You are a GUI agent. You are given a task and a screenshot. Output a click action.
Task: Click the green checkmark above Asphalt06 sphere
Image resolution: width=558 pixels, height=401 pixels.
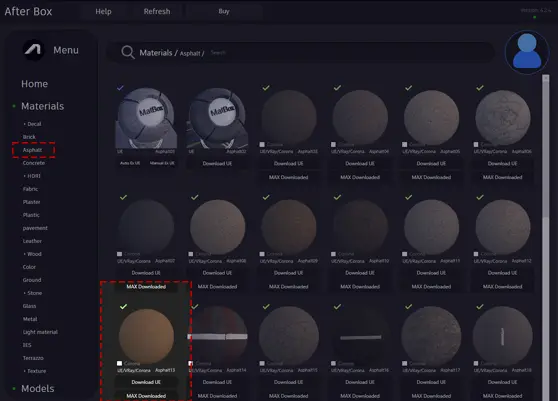(480, 88)
